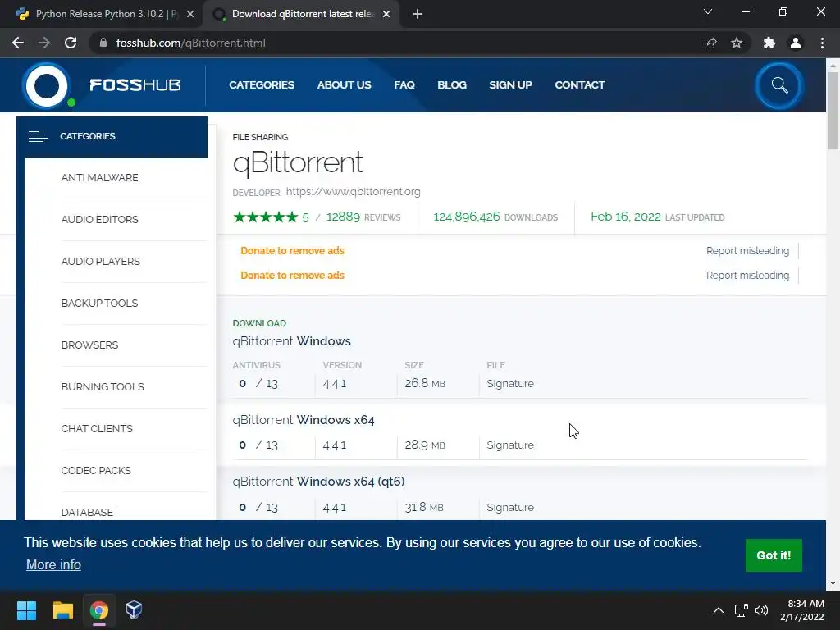Screen dimensions: 840x630
Task: Open Signature for the 31.8 MB file
Action: tap(510, 507)
